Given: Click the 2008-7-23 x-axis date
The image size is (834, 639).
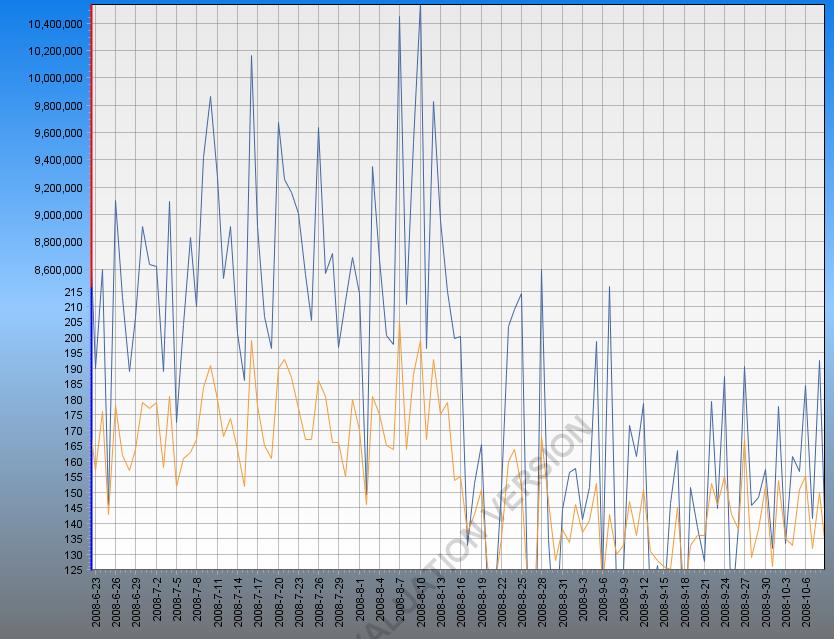Looking at the screenshot, I should pyautogui.click(x=299, y=600).
